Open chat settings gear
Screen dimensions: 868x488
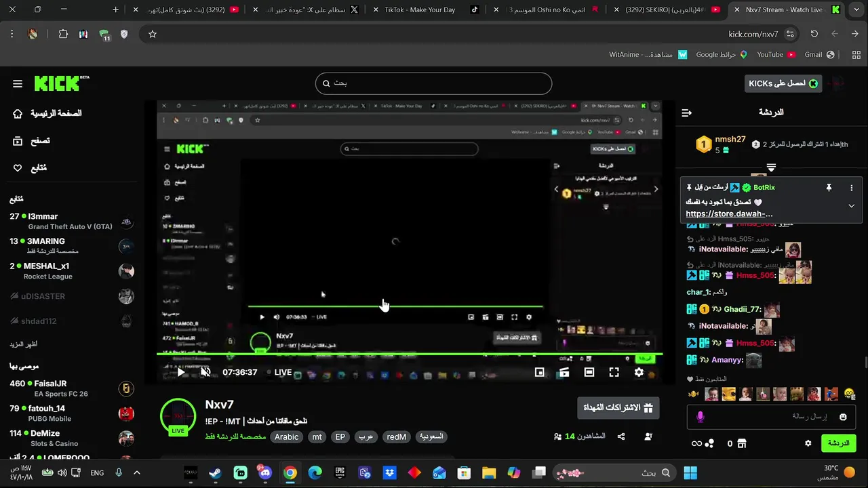[808, 443]
